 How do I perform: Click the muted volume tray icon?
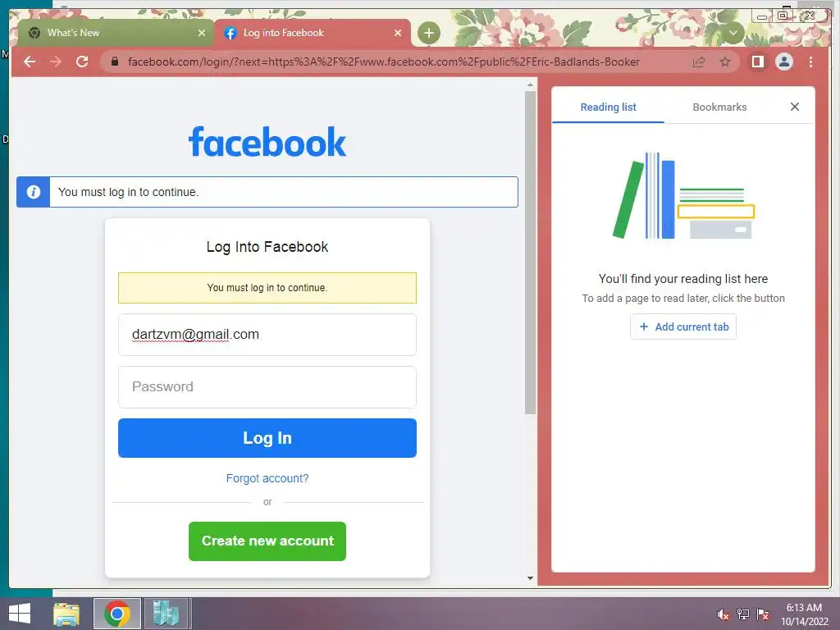(724, 614)
